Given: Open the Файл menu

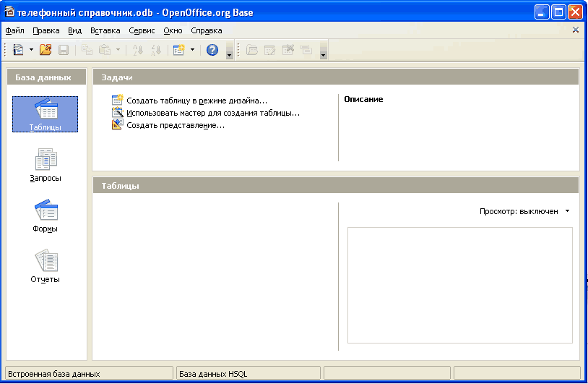Looking at the screenshot, I should [x=14, y=30].
